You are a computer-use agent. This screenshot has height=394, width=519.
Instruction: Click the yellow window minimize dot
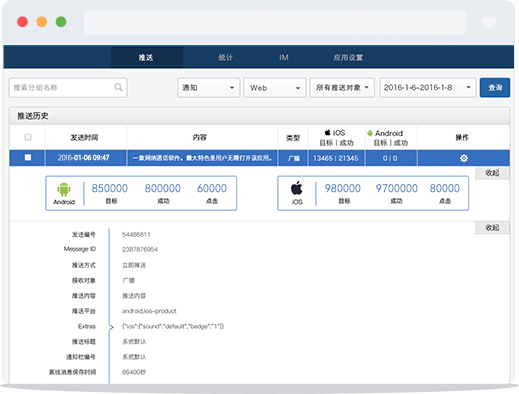pos(42,22)
